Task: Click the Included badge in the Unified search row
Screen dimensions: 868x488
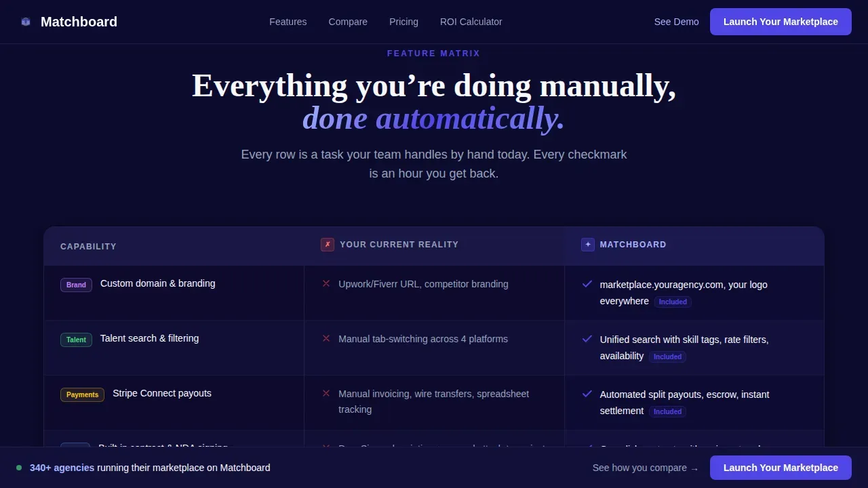Action: pos(667,357)
